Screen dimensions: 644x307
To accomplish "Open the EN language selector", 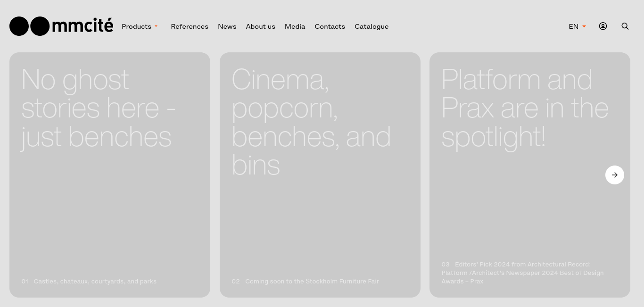I will [x=577, y=26].
